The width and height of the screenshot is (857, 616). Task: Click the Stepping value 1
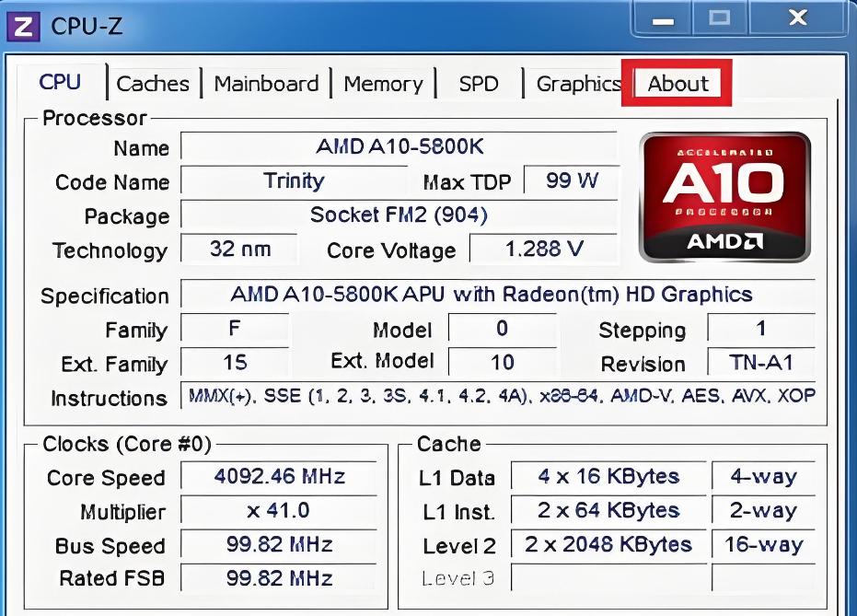click(x=760, y=328)
